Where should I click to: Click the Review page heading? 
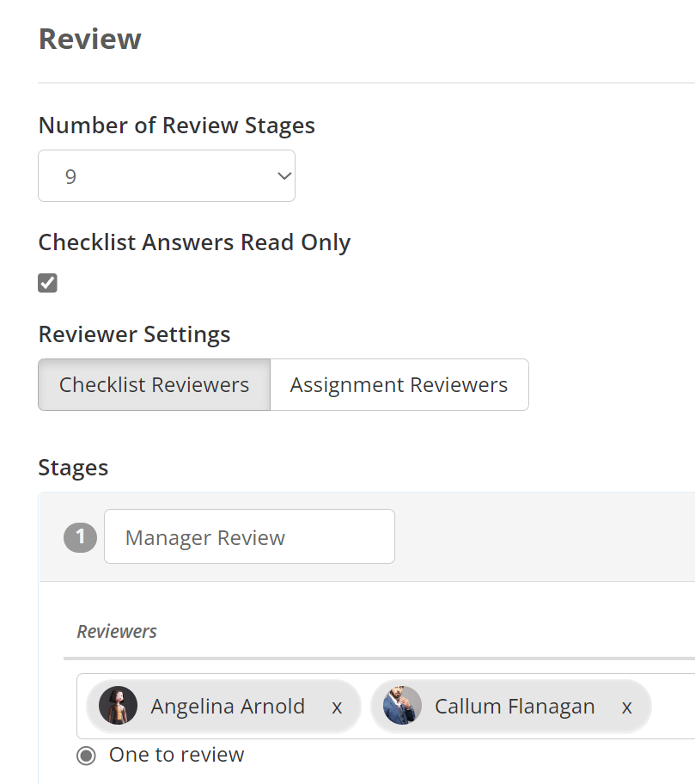pos(89,39)
